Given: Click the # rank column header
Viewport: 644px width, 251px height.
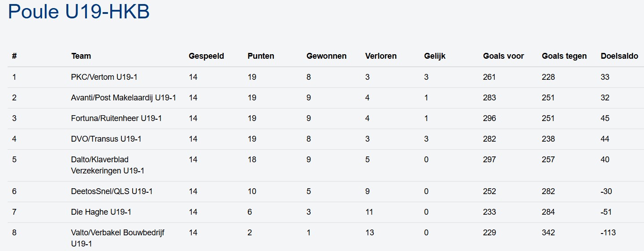Looking at the screenshot, I should (14, 56).
